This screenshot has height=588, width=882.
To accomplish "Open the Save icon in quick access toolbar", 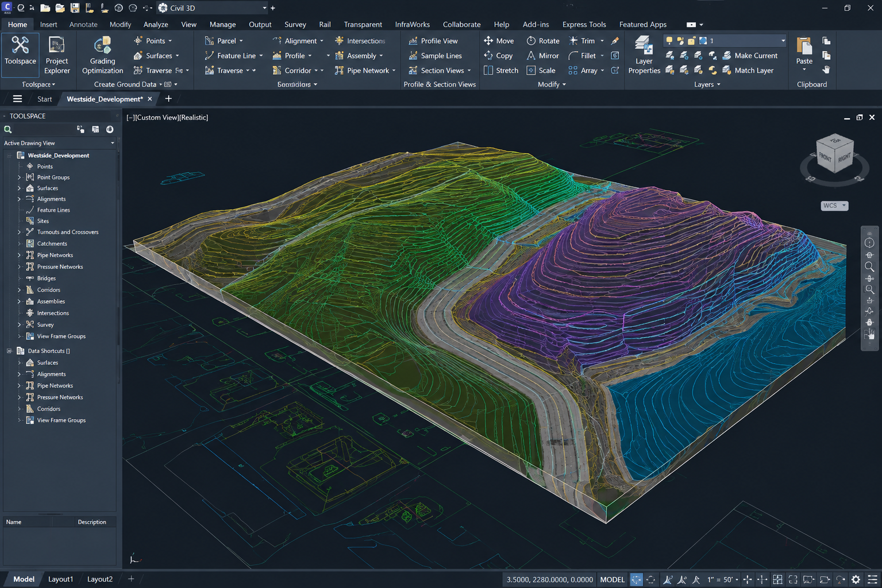I will coord(75,8).
